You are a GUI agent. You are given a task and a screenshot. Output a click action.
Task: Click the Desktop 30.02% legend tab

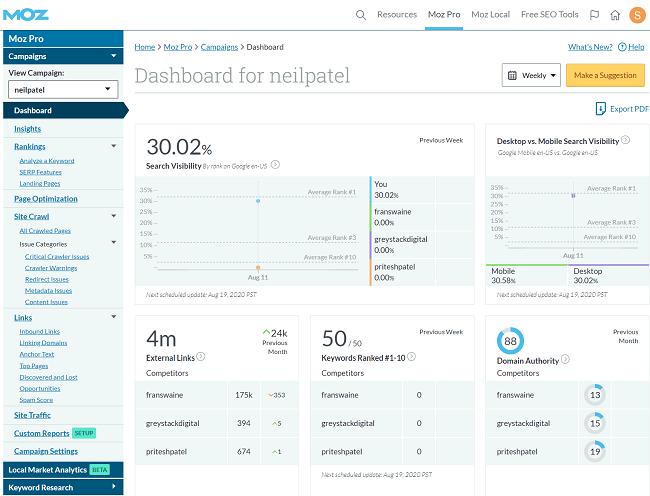point(608,275)
